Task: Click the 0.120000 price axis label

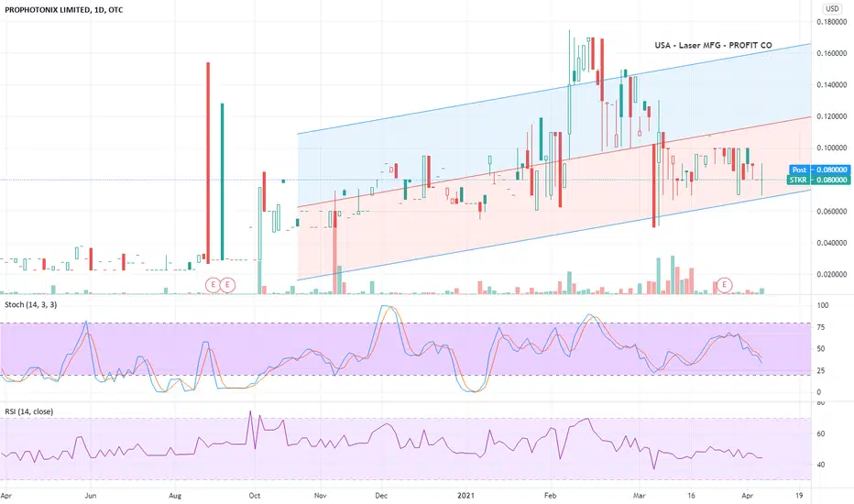Action: [832, 116]
